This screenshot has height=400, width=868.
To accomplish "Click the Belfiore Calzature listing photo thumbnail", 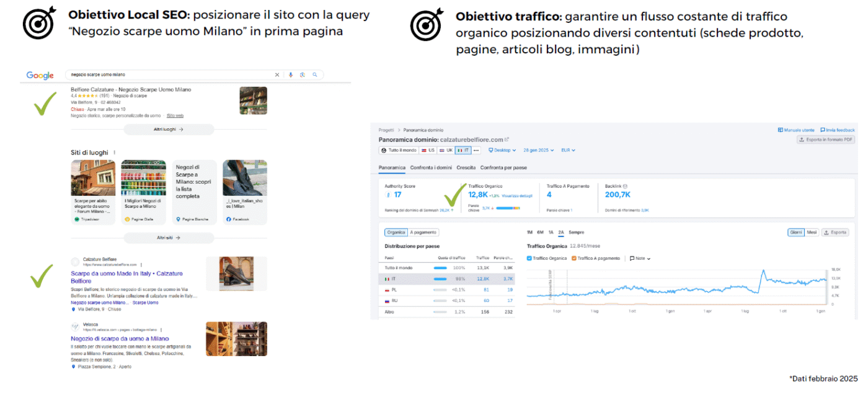I will (254, 100).
